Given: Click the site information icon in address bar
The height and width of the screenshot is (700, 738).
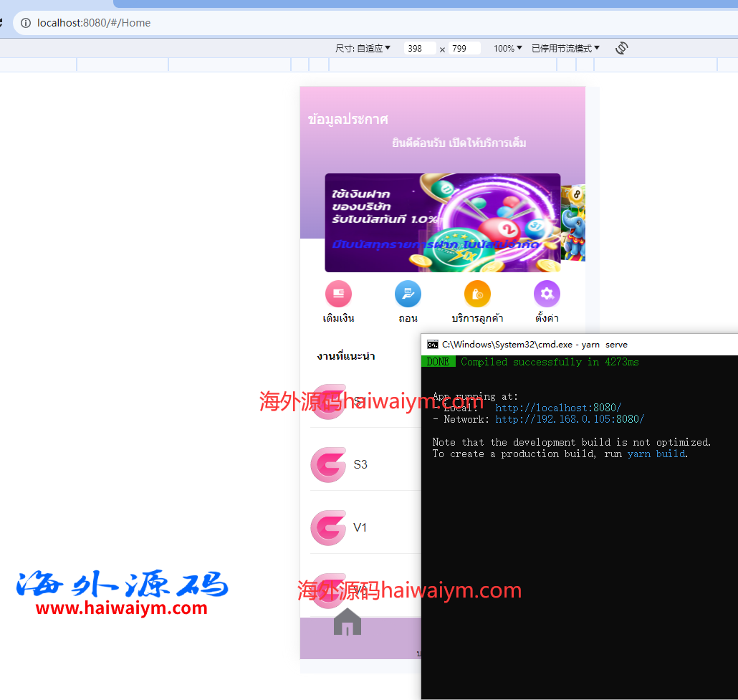Looking at the screenshot, I should [x=26, y=23].
